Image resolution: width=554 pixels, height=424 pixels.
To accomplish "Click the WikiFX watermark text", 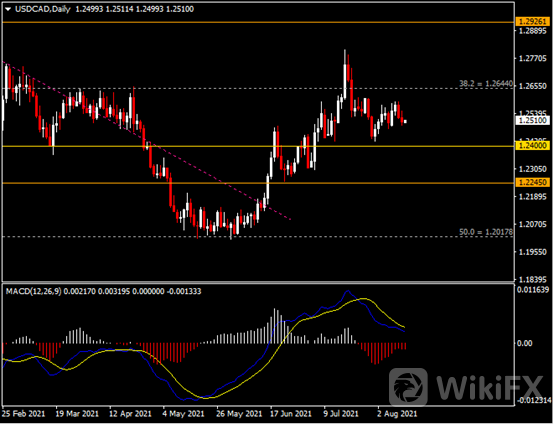I will pos(489,388).
